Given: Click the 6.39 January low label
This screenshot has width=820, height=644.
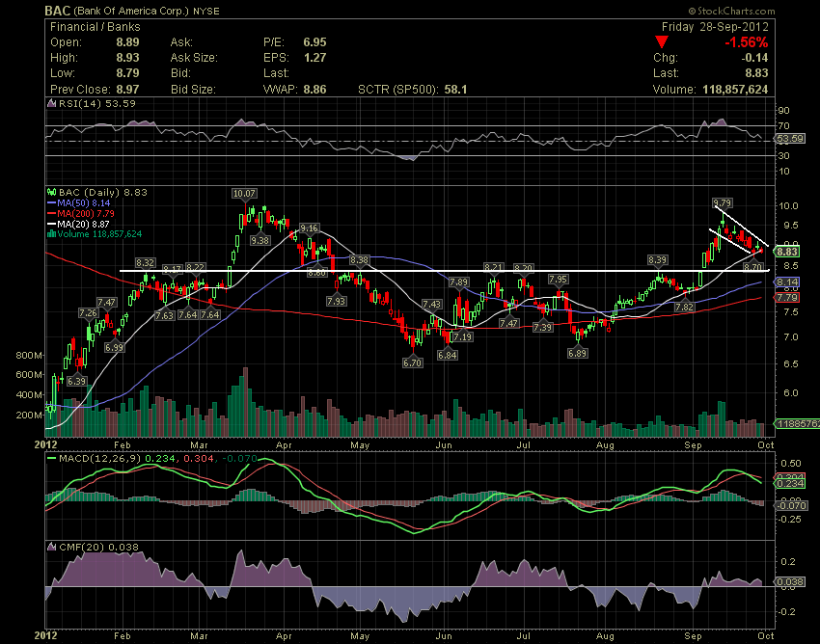Looking at the screenshot, I should pyautogui.click(x=76, y=381).
